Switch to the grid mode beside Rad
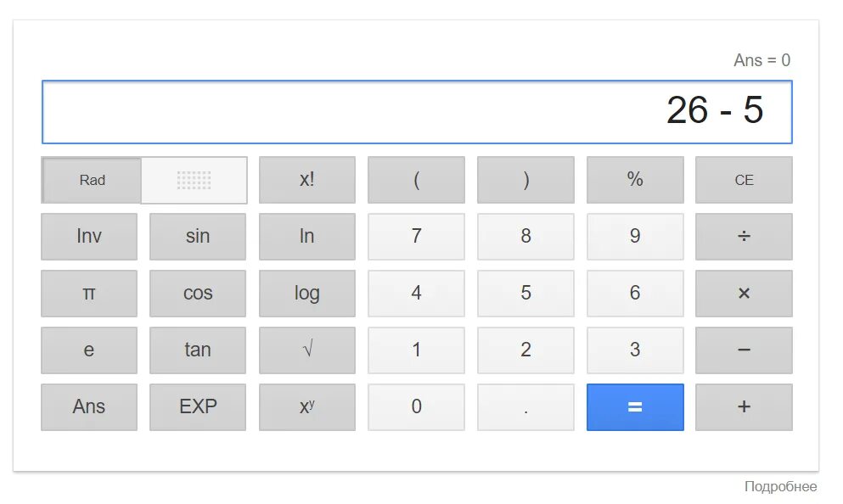Screen dimensions: 843x504 pyautogui.click(x=194, y=180)
